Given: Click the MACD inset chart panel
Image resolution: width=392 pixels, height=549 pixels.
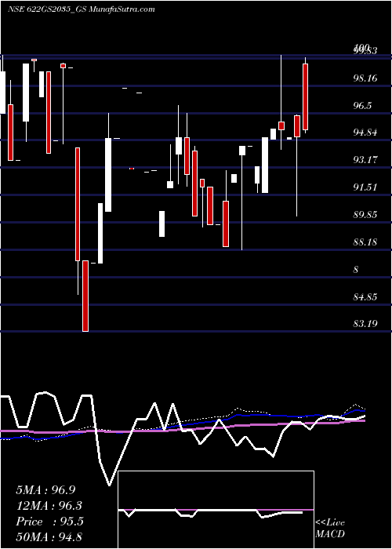Looking at the screenshot, I should [x=216, y=510].
